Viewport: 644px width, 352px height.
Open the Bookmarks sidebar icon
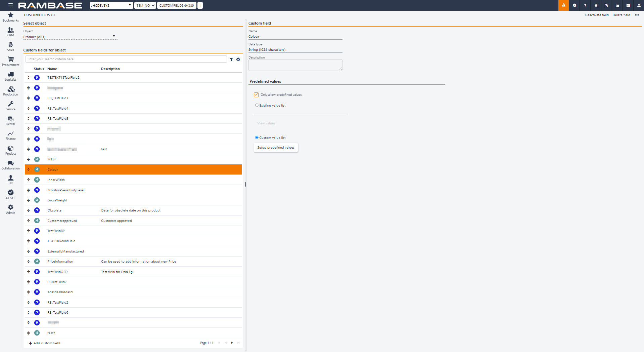pos(10,17)
